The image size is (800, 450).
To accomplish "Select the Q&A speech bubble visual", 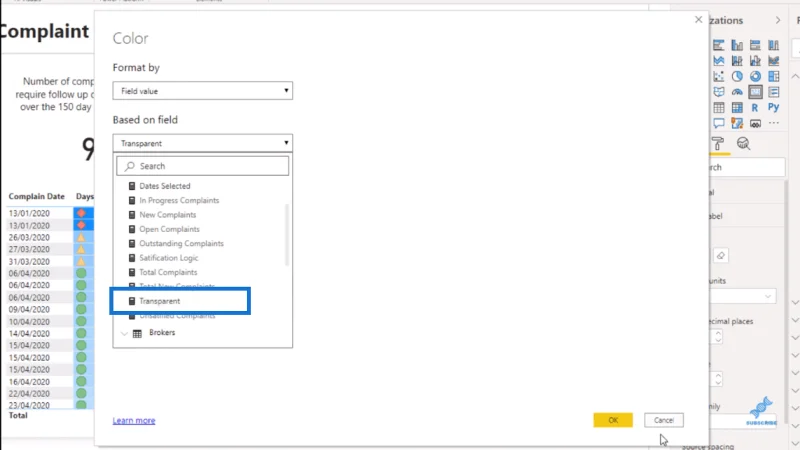I will (719, 123).
